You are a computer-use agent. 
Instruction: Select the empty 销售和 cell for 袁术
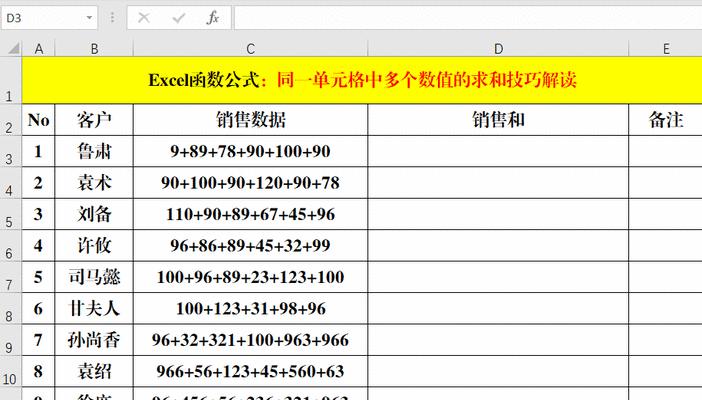(x=498, y=183)
